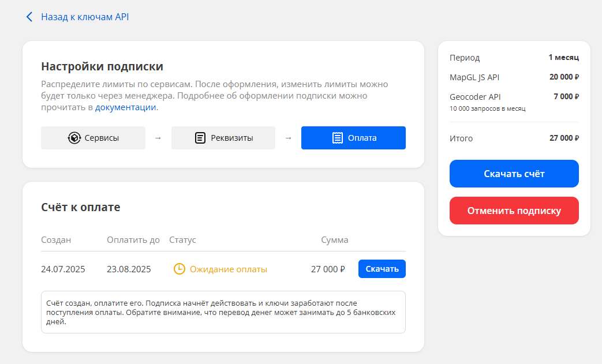Open the документации link
The image size is (602, 364).
click(x=126, y=107)
